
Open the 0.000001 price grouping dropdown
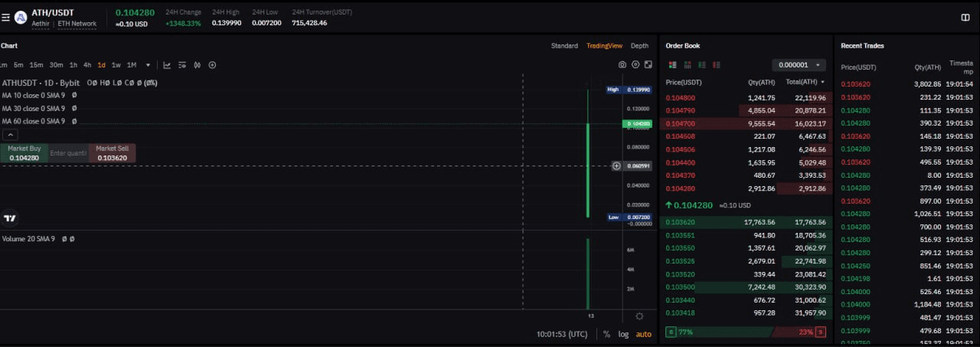[x=799, y=65]
